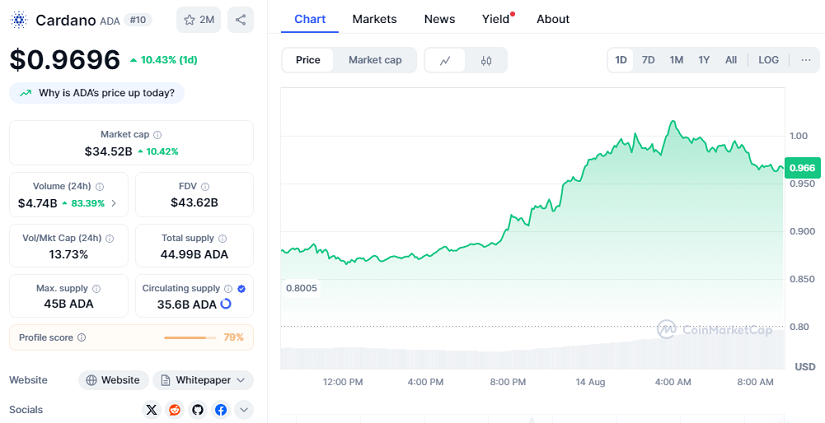Click the 0.8005 opening price label
Image resolution: width=825 pixels, height=423 pixels.
click(x=301, y=288)
